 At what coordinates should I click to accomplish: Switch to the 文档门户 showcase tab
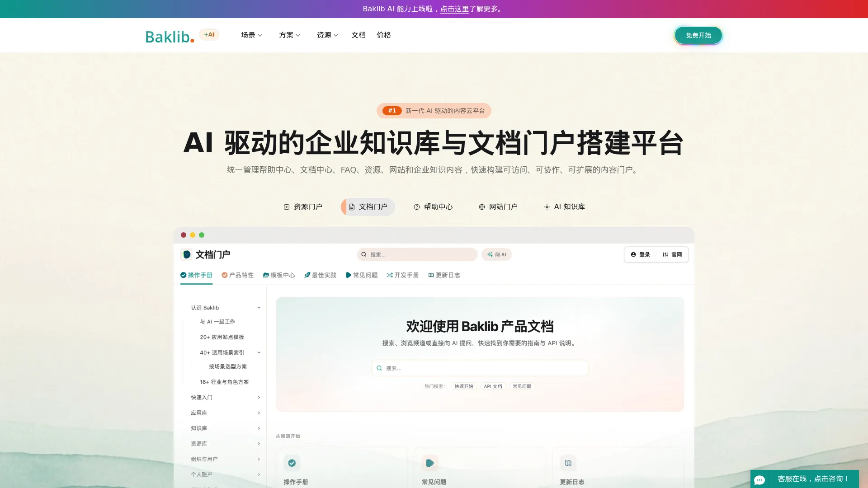pos(368,207)
